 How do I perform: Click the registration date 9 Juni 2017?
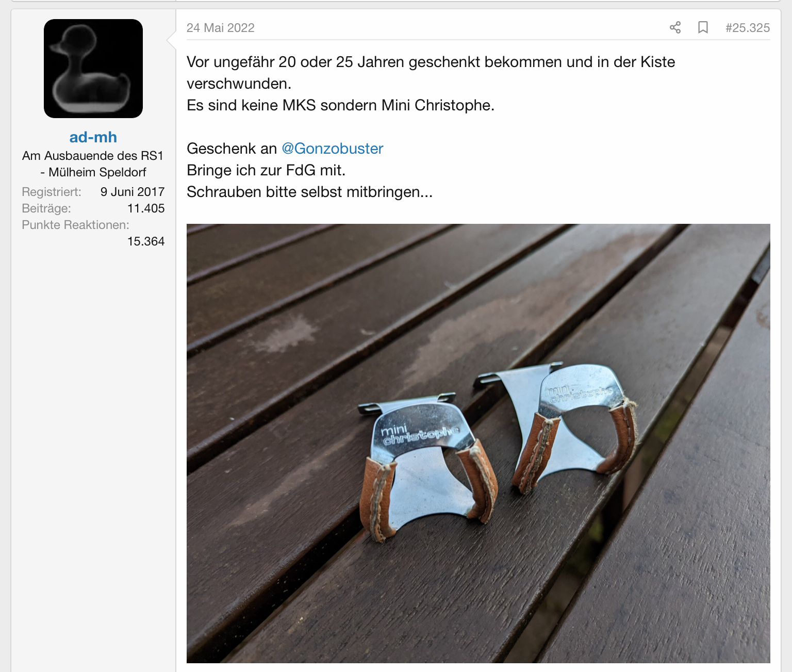133,192
